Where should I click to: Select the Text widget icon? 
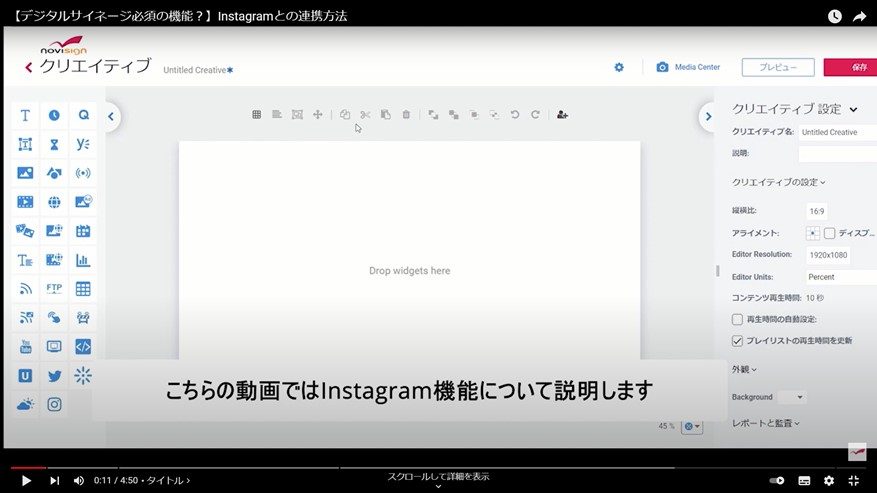point(25,115)
